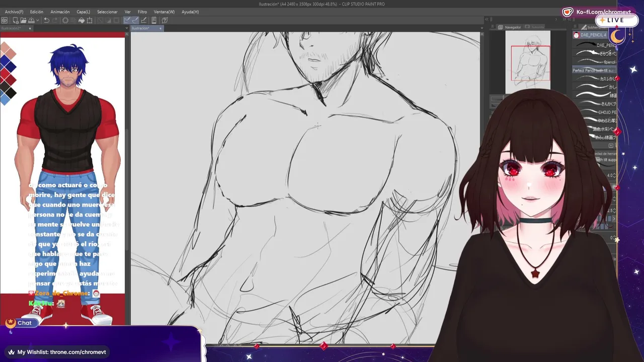Select the Sub View tab beside Navegador

click(534, 27)
